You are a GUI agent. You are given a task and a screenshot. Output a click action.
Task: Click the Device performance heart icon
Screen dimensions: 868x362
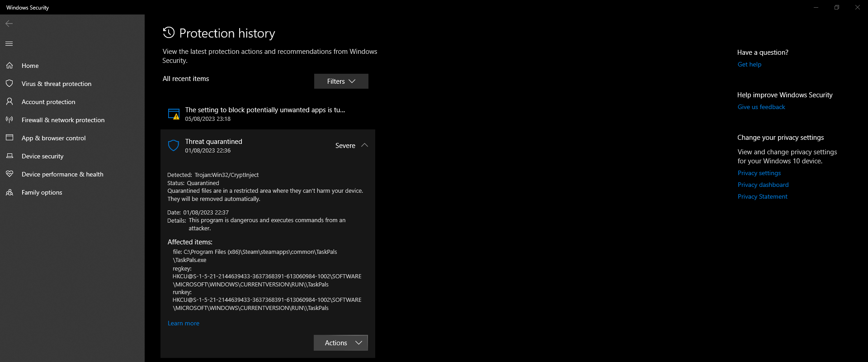tap(9, 174)
